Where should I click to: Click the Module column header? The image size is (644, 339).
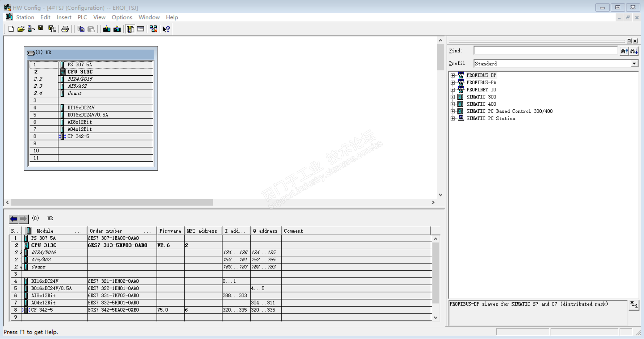55,231
